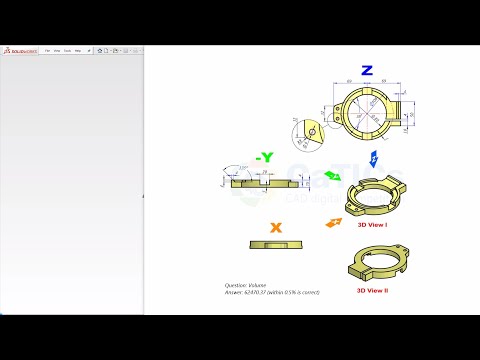The width and height of the screenshot is (480, 360).
Task: Expand the Open document dropdown arrow
Action: [x=120, y=51]
